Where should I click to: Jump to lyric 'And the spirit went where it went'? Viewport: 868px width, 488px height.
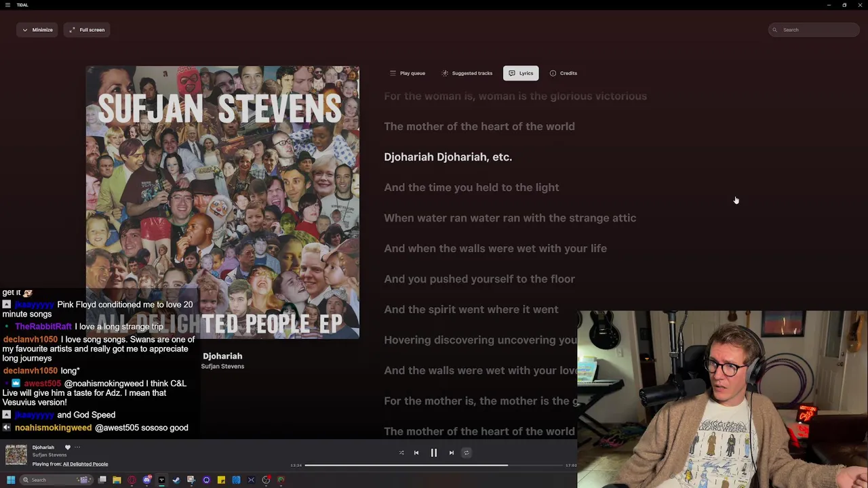click(471, 309)
